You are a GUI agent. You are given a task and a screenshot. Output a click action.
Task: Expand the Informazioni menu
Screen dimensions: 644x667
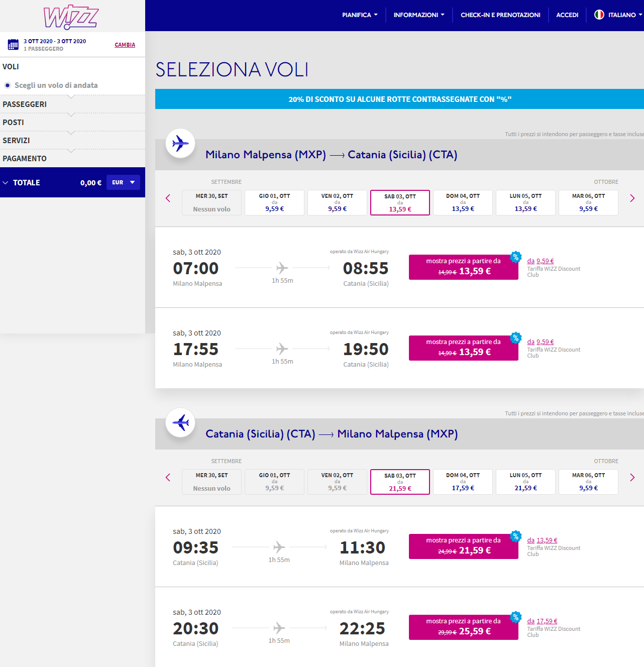click(418, 15)
